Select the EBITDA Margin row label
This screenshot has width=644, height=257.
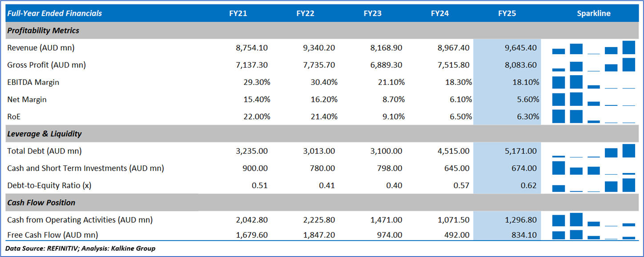(x=33, y=82)
